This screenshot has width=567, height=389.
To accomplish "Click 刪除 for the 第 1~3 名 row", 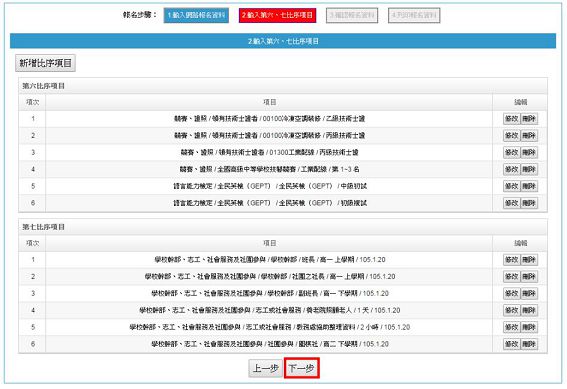I will 529,169.
